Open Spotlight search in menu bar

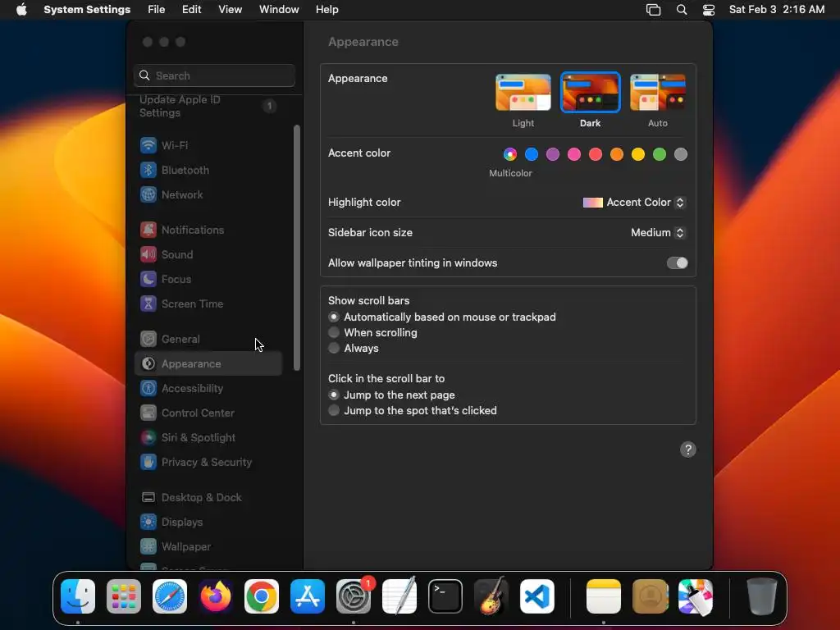[682, 10]
